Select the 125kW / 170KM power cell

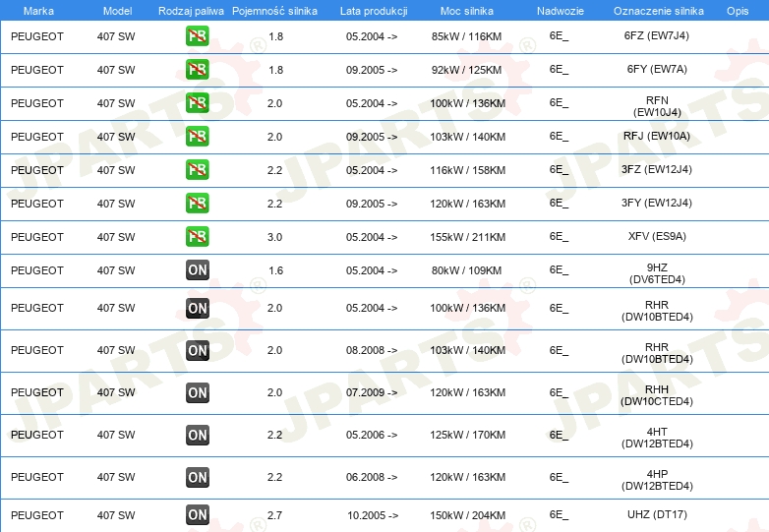(x=467, y=435)
